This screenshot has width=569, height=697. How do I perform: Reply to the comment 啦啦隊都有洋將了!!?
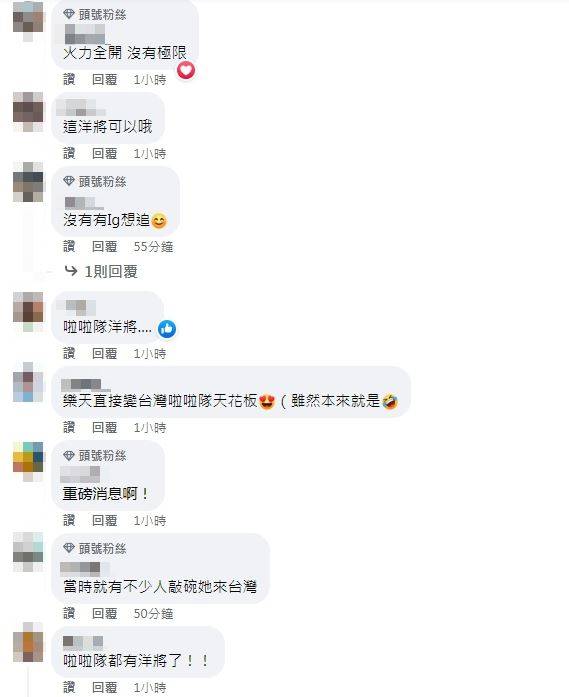point(104,688)
